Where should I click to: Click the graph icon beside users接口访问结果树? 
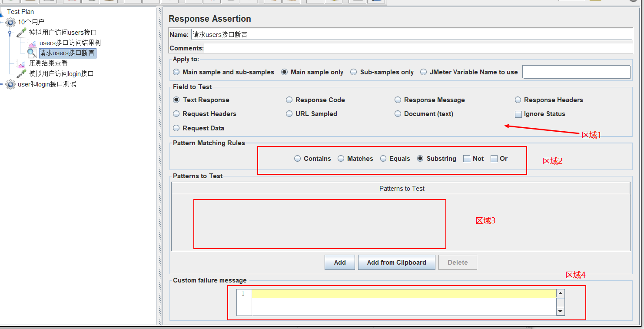coord(32,43)
